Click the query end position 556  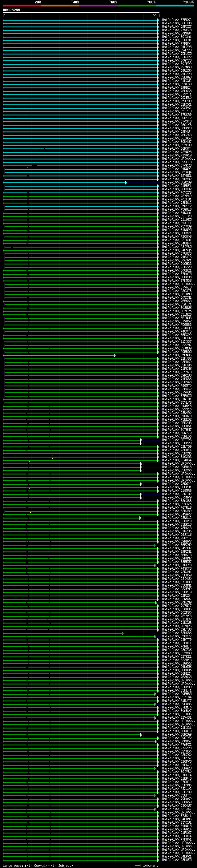(155, 15)
